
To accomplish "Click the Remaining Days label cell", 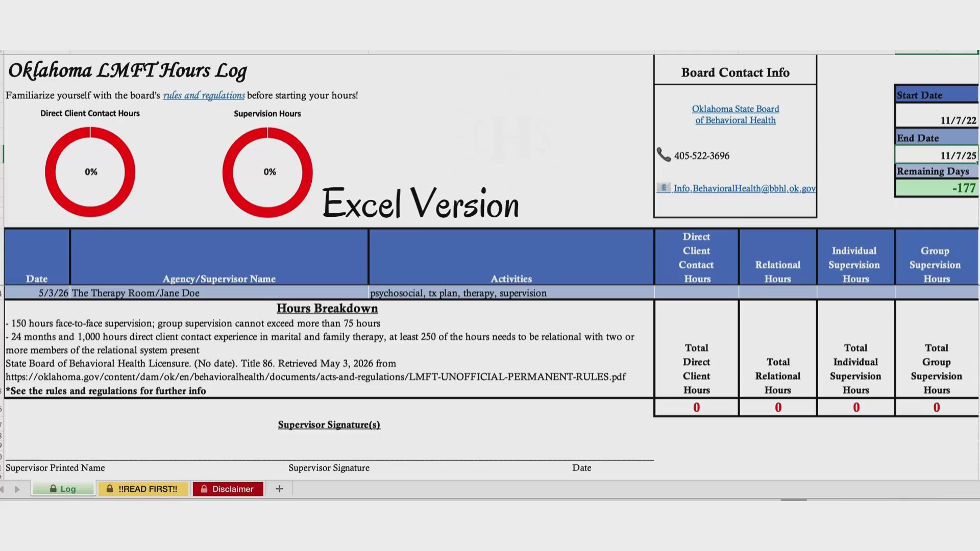I will click(x=937, y=171).
